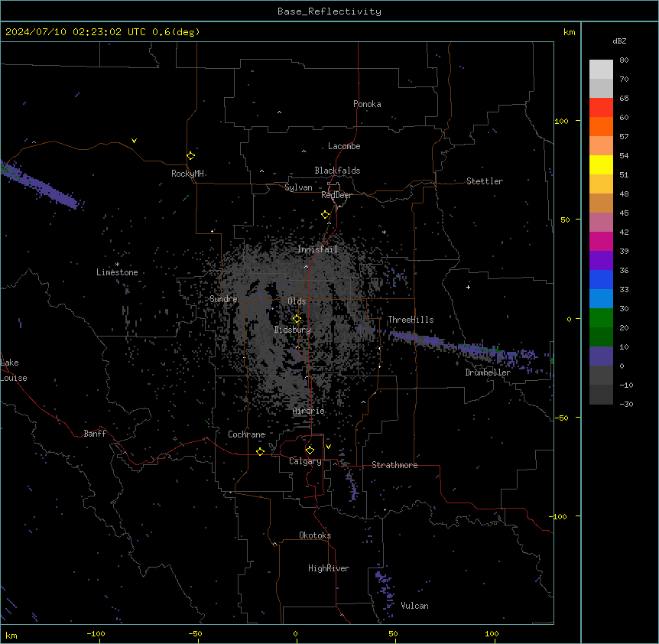Click the magenta 42 dBZ color swatch

[601, 241]
